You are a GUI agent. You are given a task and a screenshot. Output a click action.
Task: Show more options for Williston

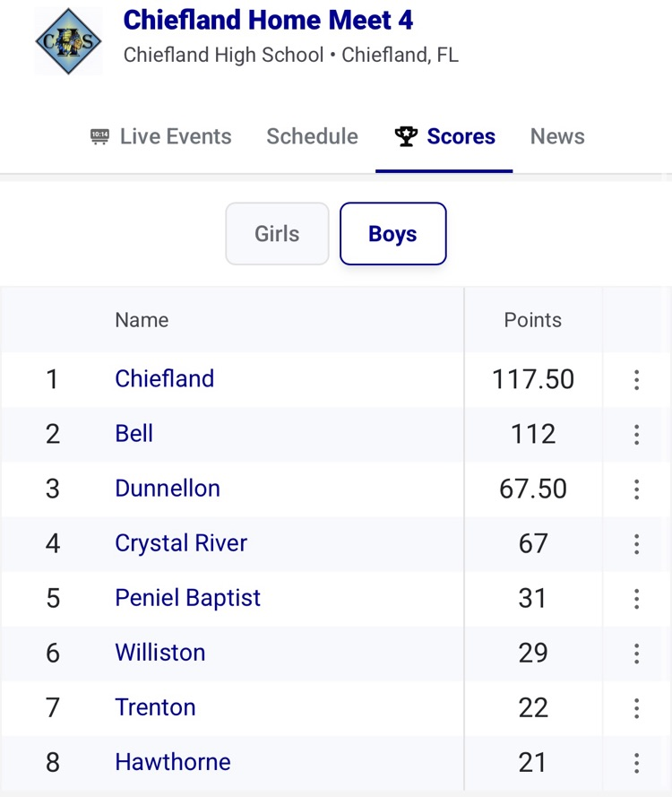click(x=636, y=653)
